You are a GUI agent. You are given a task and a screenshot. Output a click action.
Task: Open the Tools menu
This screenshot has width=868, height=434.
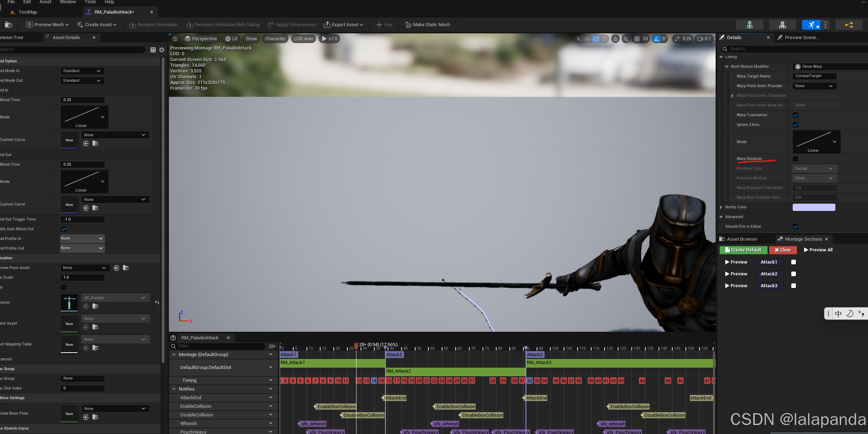pos(90,2)
